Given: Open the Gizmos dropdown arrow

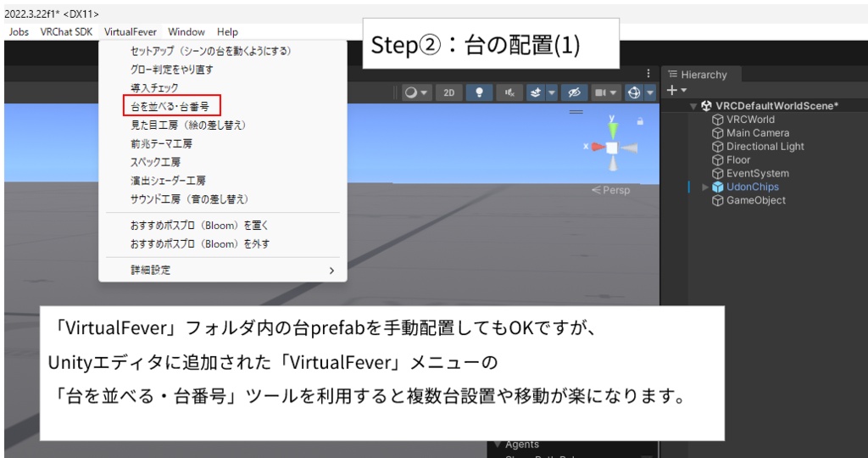Looking at the screenshot, I should coord(650,92).
